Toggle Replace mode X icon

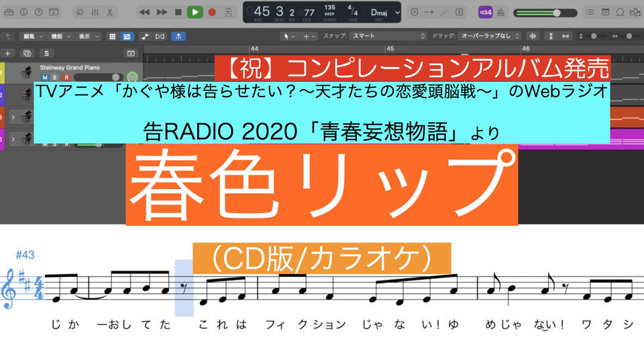point(415,12)
